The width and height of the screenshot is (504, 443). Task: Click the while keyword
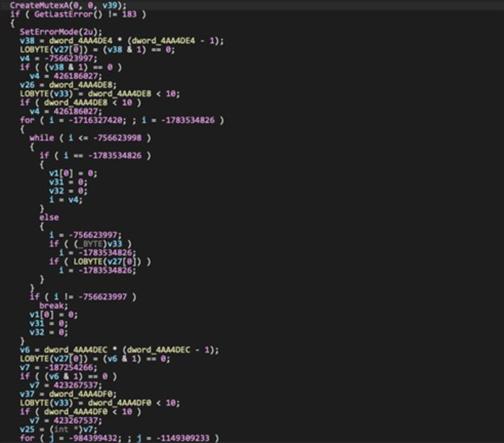click(41, 137)
